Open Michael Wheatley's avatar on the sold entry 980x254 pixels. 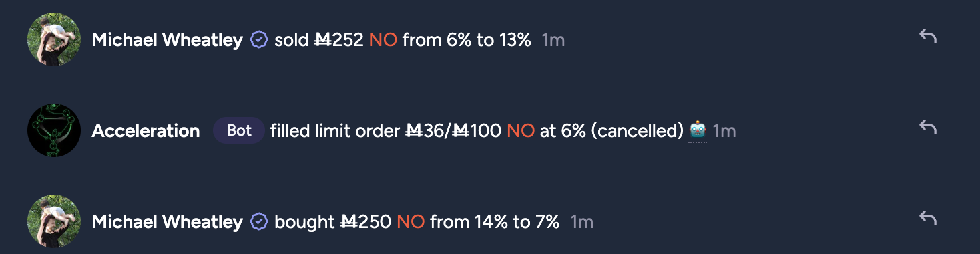click(x=54, y=39)
